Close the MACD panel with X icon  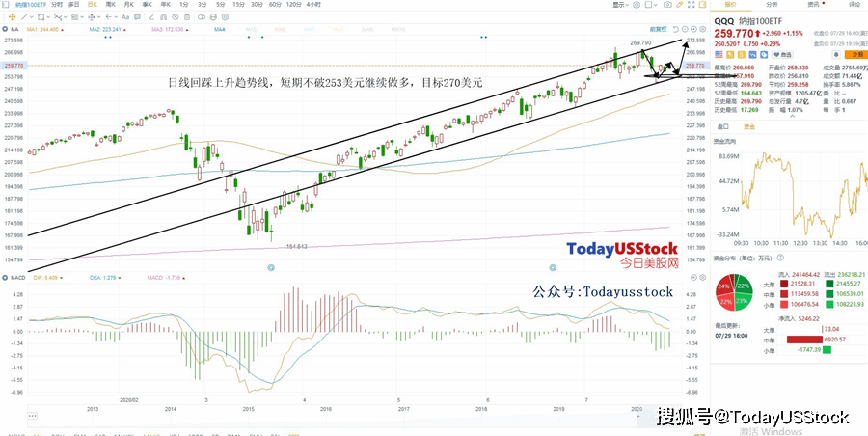tap(693, 277)
